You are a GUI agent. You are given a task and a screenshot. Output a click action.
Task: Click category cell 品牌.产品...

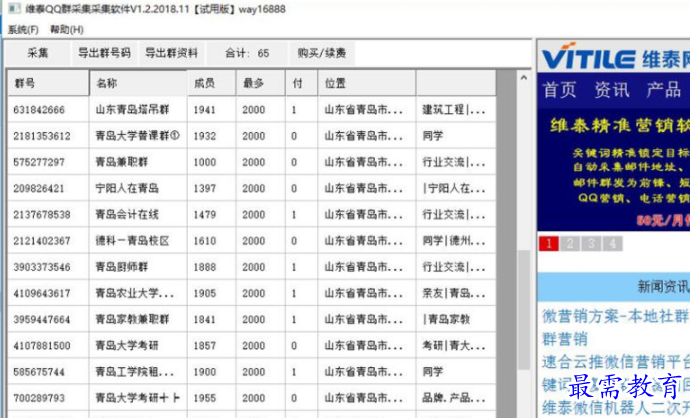[x=454, y=398]
